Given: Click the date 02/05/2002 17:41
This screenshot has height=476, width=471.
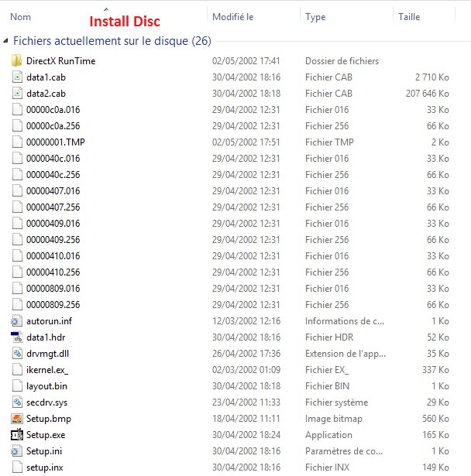Looking at the screenshot, I should (x=246, y=60).
